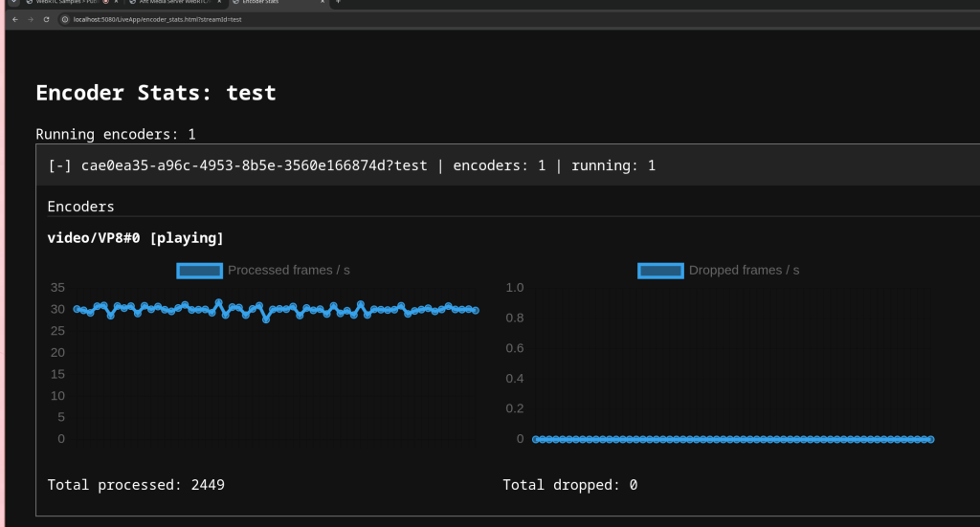The width and height of the screenshot is (980, 527).
Task: Click the last data point on dropped frames chart
Action: click(930, 440)
